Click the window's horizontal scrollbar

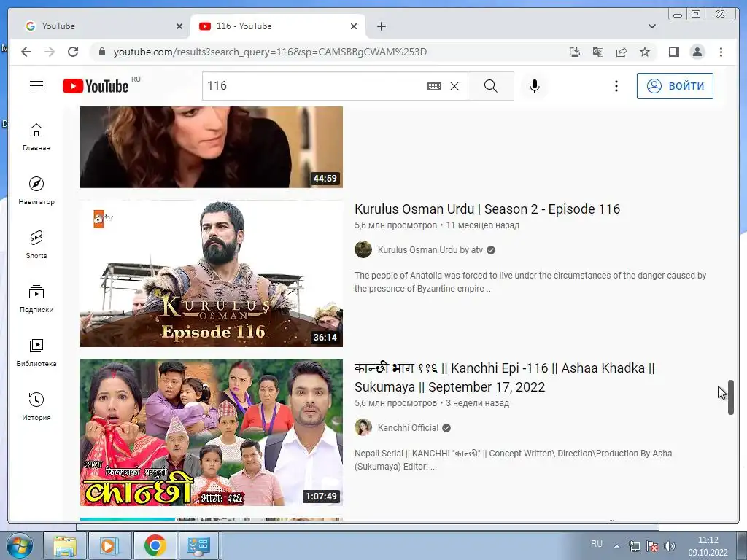368,526
